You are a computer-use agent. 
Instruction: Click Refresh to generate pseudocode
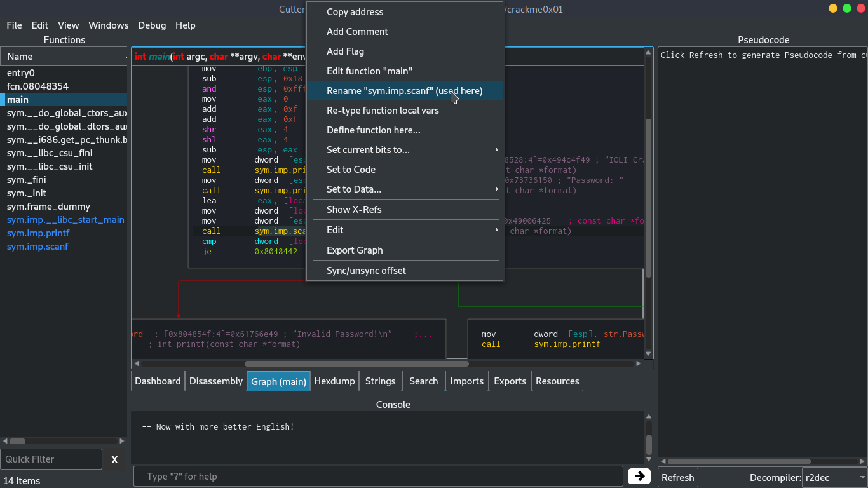tap(677, 477)
